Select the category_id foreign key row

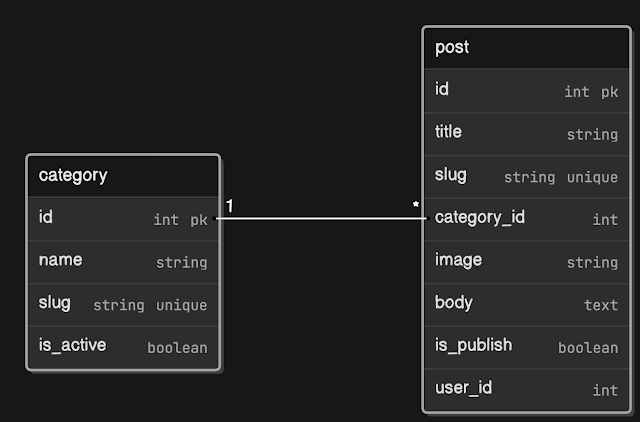point(527,219)
